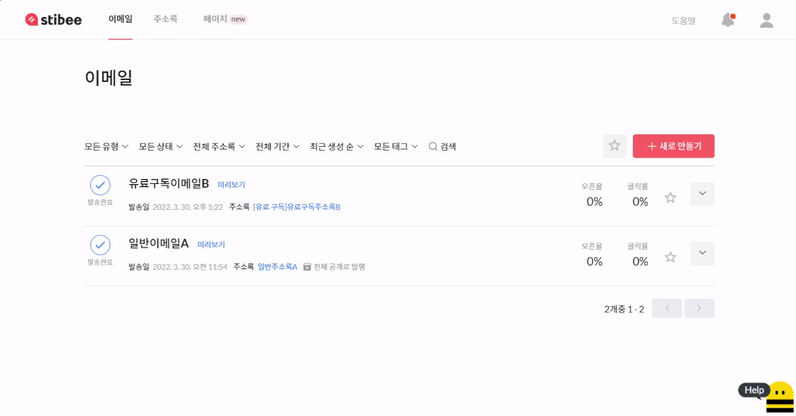Click the 새로 만들기 button
This screenshot has width=796, height=416.
click(x=673, y=146)
